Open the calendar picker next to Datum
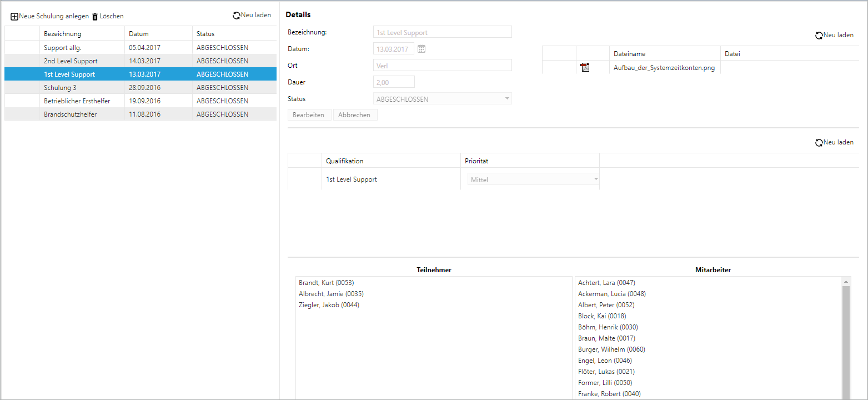The height and width of the screenshot is (400, 868). 422,49
